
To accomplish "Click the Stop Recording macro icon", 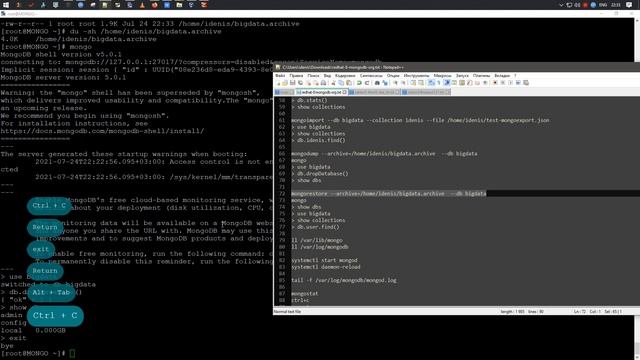I will coord(502,83).
